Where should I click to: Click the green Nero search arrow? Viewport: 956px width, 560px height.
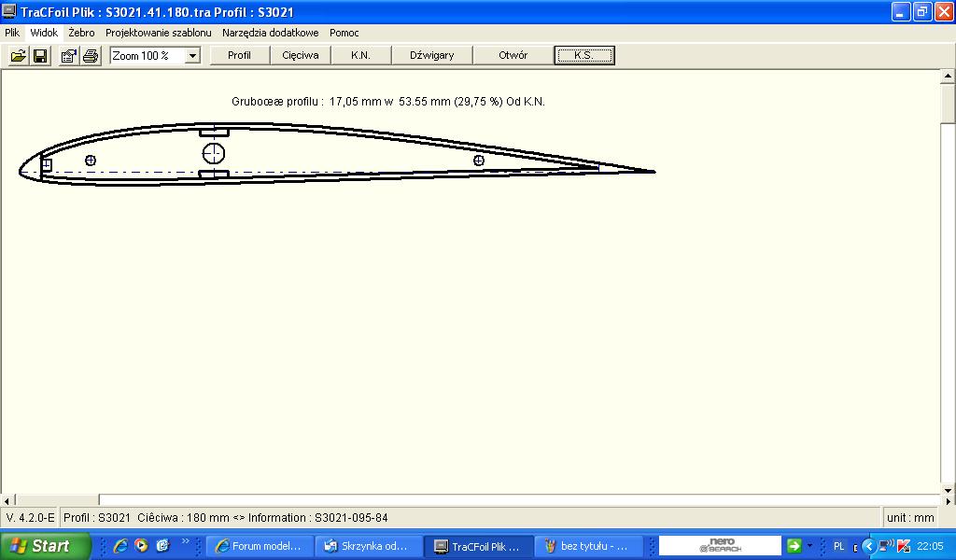(794, 546)
